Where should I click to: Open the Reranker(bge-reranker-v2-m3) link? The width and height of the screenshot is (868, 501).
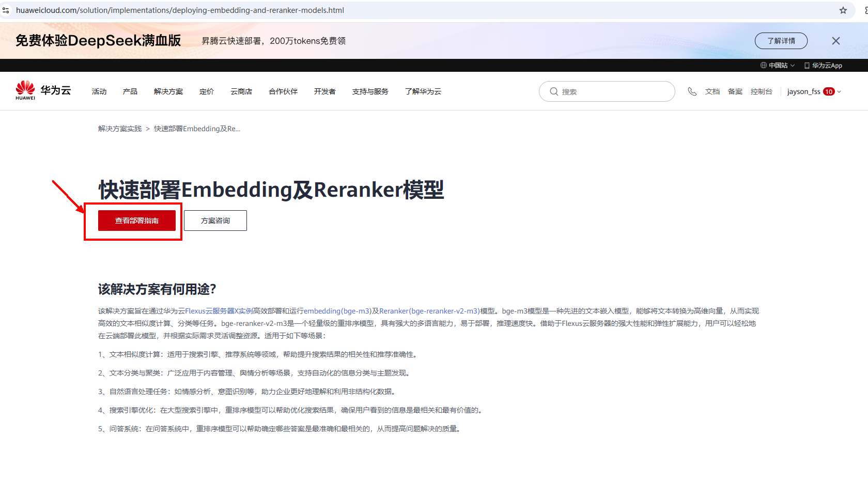(430, 311)
